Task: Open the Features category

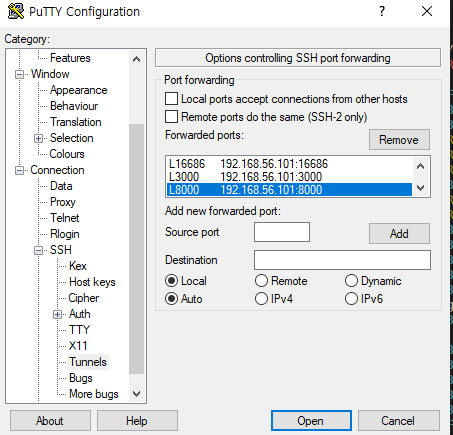Action: 70,58
